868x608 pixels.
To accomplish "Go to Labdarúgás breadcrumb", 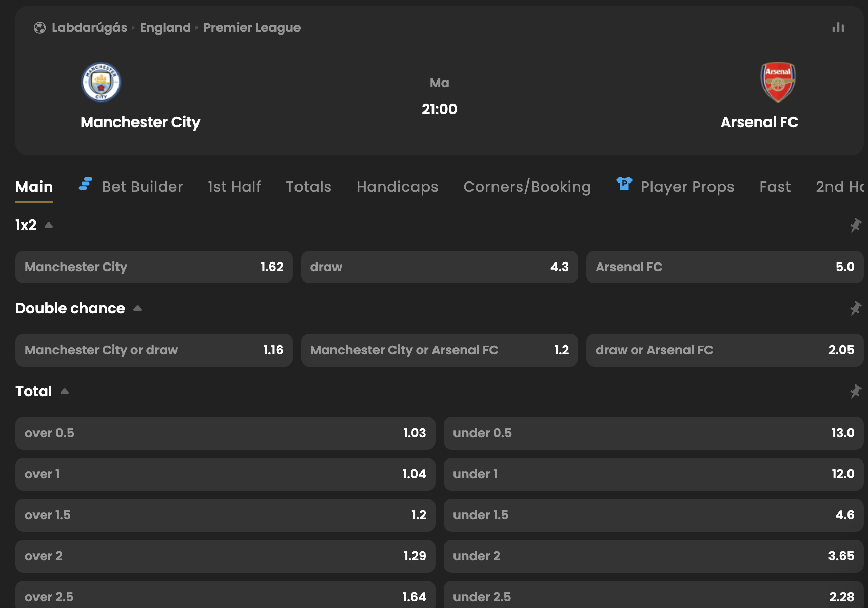I will [x=89, y=28].
